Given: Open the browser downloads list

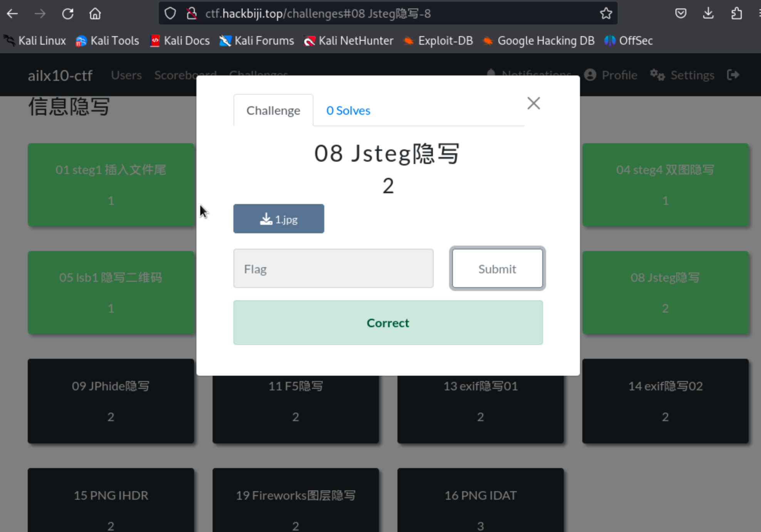Looking at the screenshot, I should pyautogui.click(x=708, y=13).
